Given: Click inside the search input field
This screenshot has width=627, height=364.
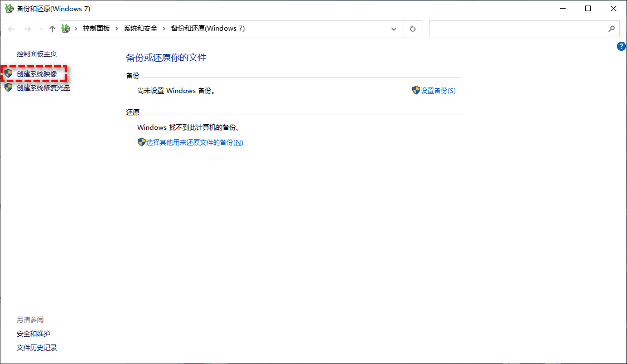Looking at the screenshot, I should (x=519, y=28).
